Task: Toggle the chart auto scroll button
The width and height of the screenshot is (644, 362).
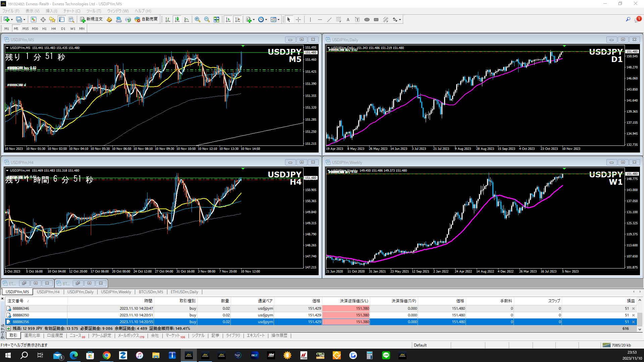Action: point(228,19)
